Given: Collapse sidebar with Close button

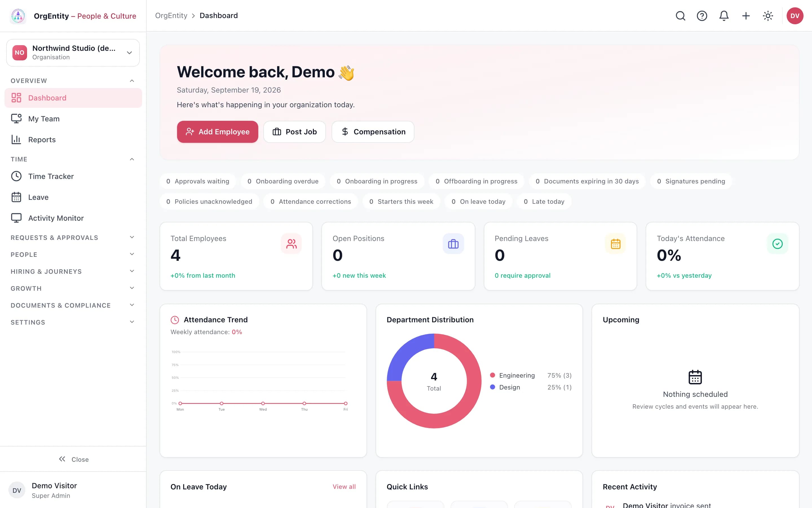Looking at the screenshot, I should (x=74, y=459).
